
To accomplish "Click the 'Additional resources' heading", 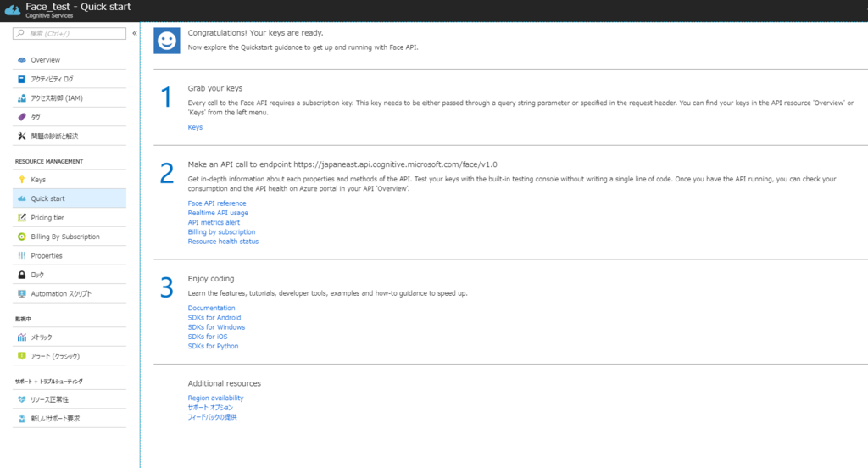I will (224, 383).
